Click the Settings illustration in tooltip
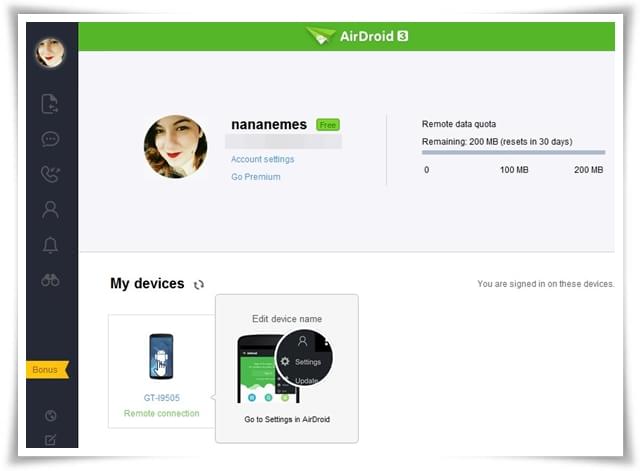This screenshot has width=640, height=471. pos(285,367)
